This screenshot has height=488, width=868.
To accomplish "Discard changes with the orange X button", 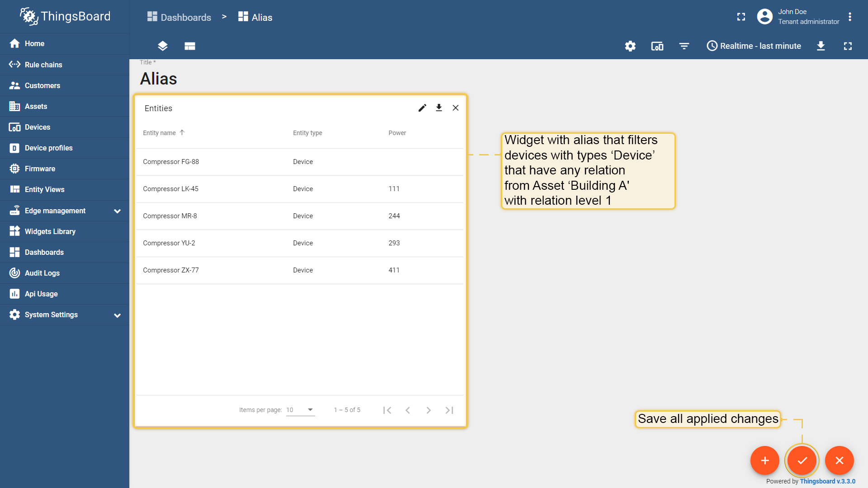I will pos(840,460).
